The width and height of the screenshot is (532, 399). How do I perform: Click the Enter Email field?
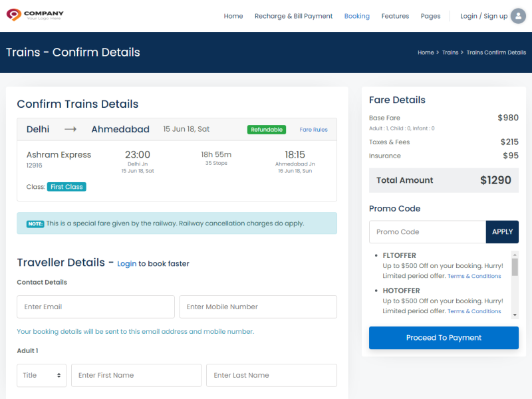pos(95,307)
